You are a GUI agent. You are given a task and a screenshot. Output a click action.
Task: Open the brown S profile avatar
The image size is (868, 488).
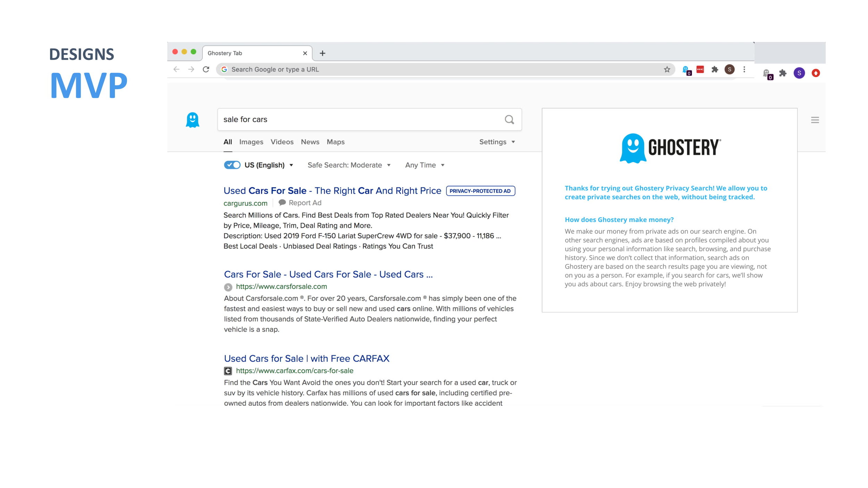click(x=729, y=69)
